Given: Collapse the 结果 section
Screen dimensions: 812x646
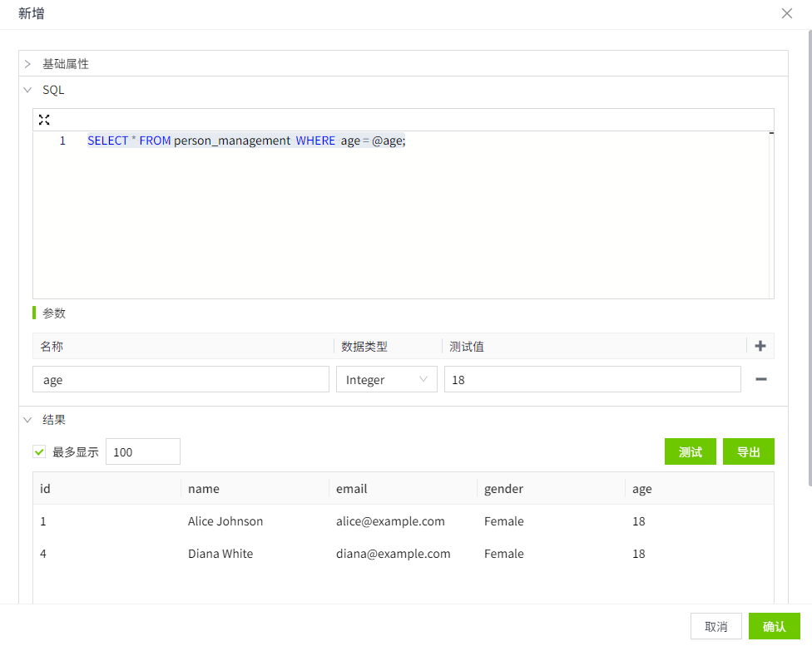Looking at the screenshot, I should [27, 420].
